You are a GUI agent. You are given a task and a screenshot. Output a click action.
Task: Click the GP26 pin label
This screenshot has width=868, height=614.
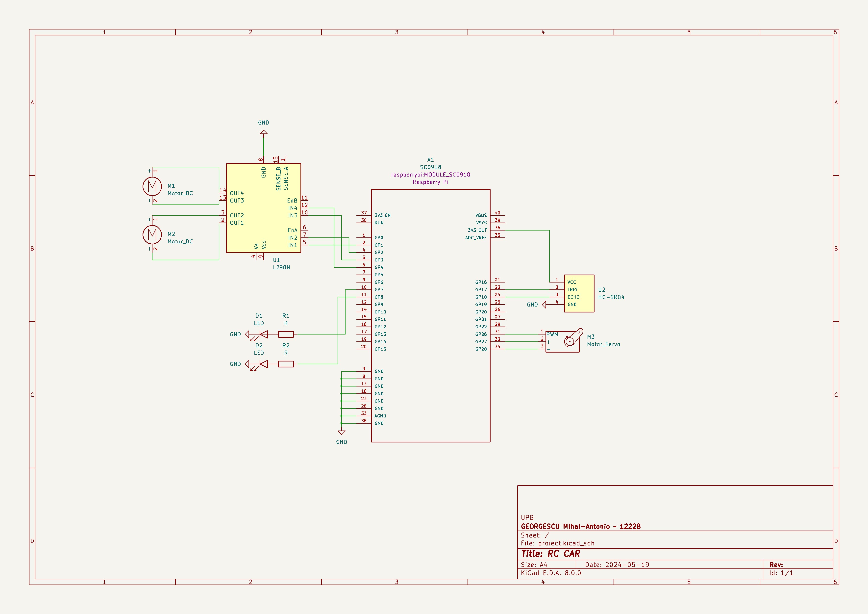(481, 334)
